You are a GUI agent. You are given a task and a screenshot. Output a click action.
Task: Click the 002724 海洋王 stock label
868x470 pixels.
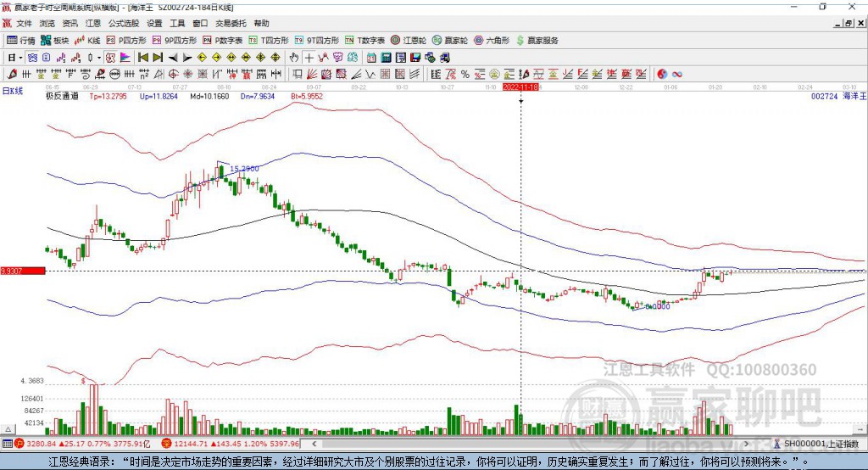click(x=838, y=97)
